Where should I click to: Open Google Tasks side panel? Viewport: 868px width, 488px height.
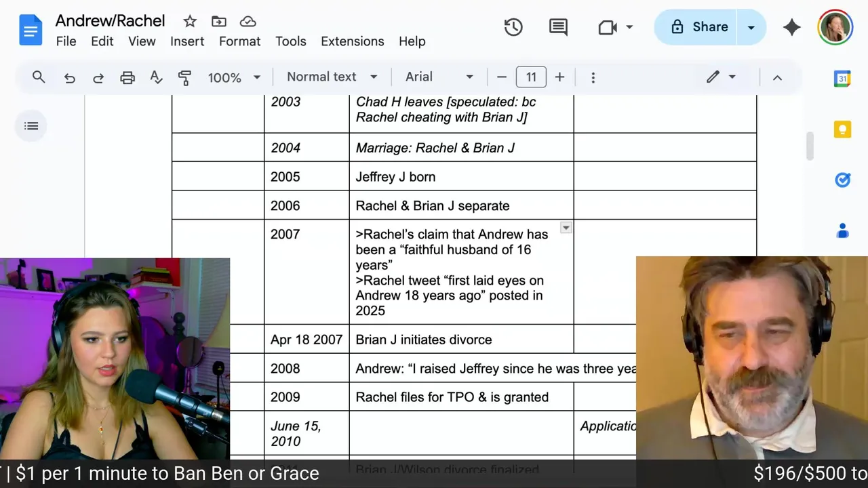pos(842,180)
